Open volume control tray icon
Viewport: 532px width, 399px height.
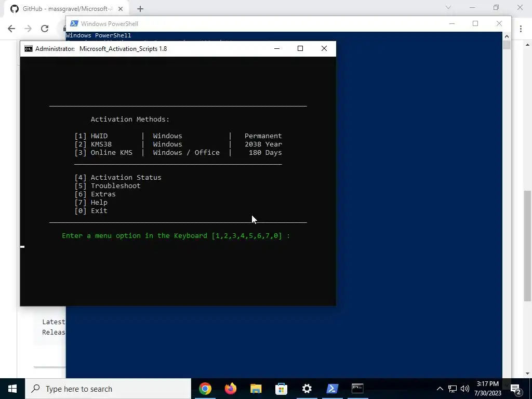[x=465, y=389]
